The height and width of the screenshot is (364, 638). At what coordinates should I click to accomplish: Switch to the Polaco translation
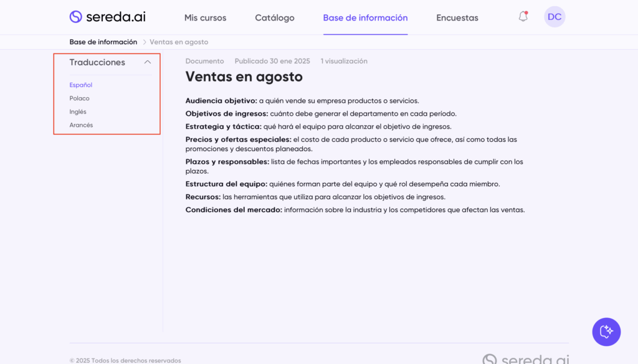click(x=80, y=98)
